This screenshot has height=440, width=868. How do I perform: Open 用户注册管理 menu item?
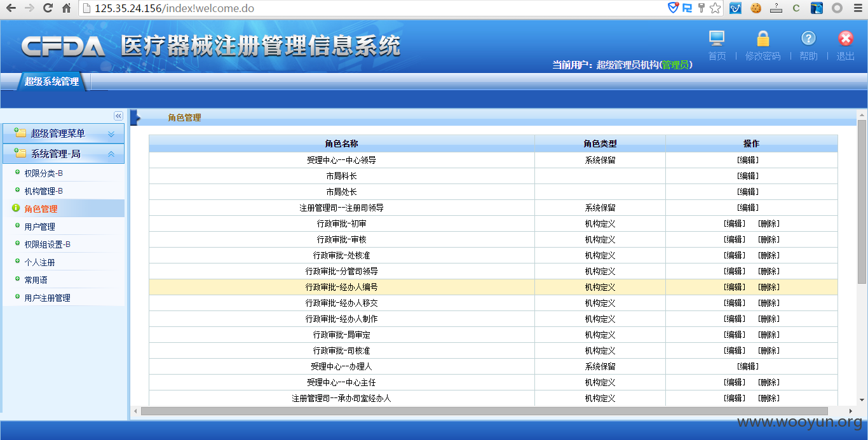coord(47,298)
